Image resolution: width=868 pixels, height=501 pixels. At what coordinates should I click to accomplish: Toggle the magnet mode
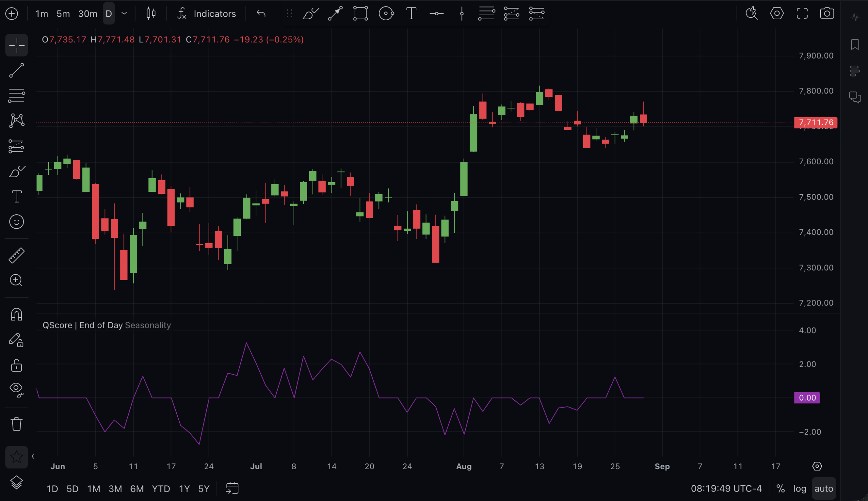point(17,314)
